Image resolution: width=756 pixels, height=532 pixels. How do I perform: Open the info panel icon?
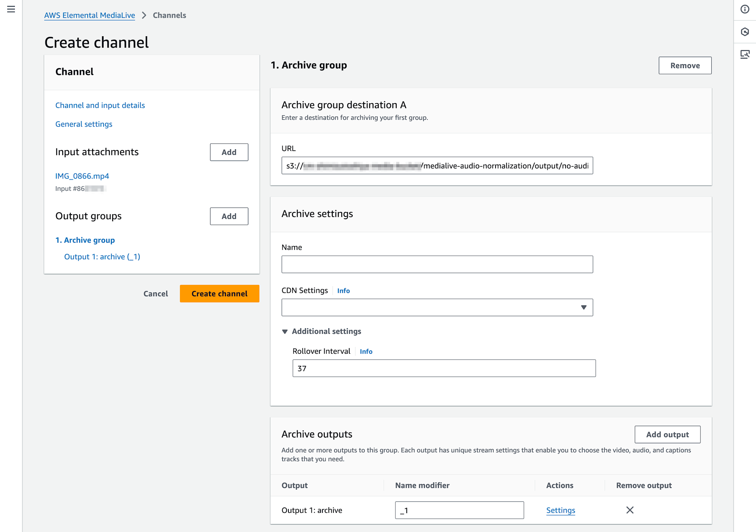coord(745,9)
